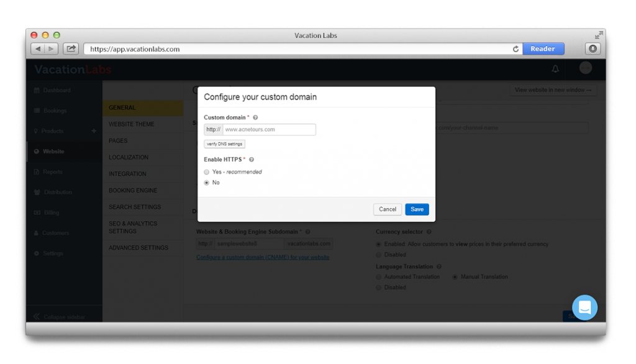Open Dashboard in the left sidebar
636x364 pixels.
coord(57,90)
